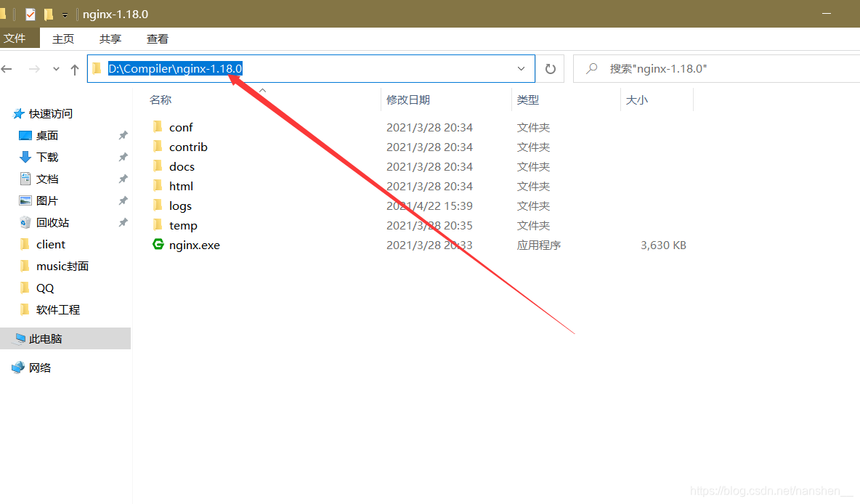The height and width of the screenshot is (504, 860).
Task: Expand the address bar history dropdown
Action: (x=521, y=68)
